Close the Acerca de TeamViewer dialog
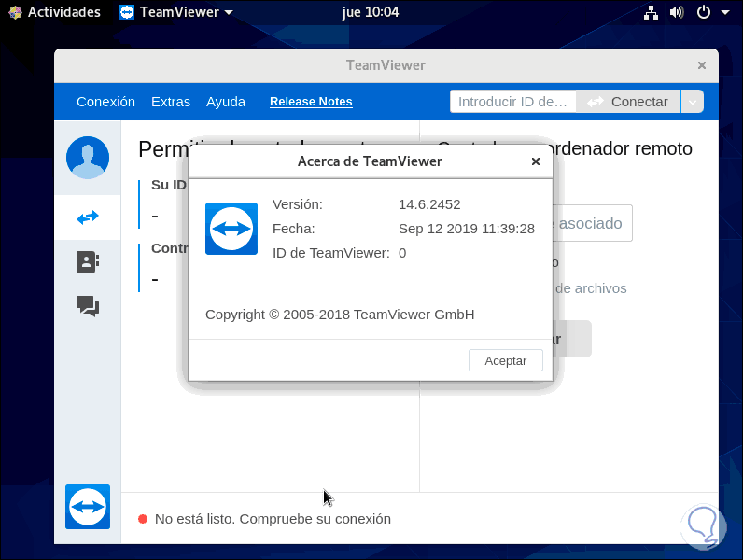743x560 pixels. point(536,161)
